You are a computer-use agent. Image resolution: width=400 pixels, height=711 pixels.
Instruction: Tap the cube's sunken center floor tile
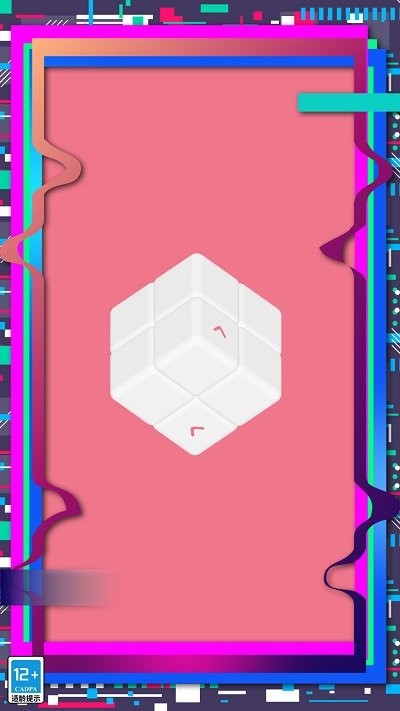click(195, 367)
